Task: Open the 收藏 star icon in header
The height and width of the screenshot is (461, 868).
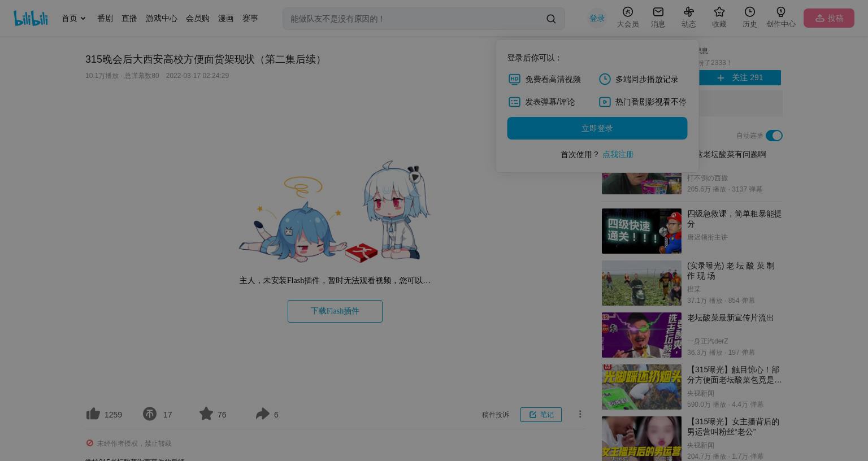Action: pos(719,12)
